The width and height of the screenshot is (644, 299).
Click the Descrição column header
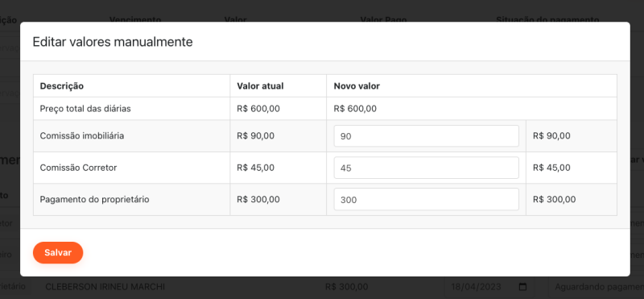tap(62, 86)
